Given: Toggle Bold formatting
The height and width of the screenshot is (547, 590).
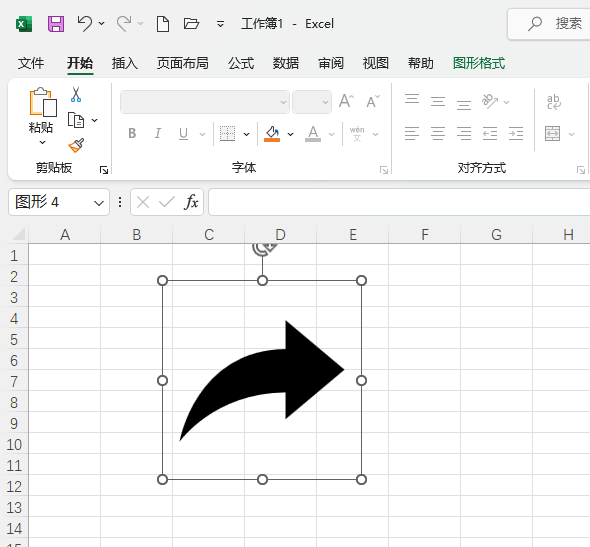Looking at the screenshot, I should point(132,134).
